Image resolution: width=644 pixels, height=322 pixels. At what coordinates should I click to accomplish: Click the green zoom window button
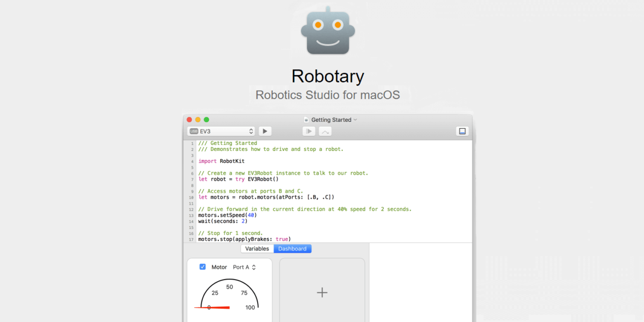click(206, 120)
